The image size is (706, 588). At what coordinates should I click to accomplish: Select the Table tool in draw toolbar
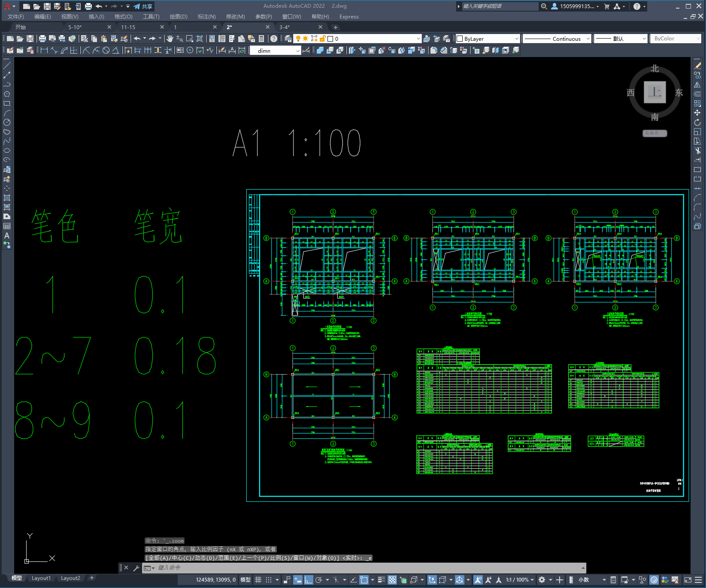pos(6,226)
